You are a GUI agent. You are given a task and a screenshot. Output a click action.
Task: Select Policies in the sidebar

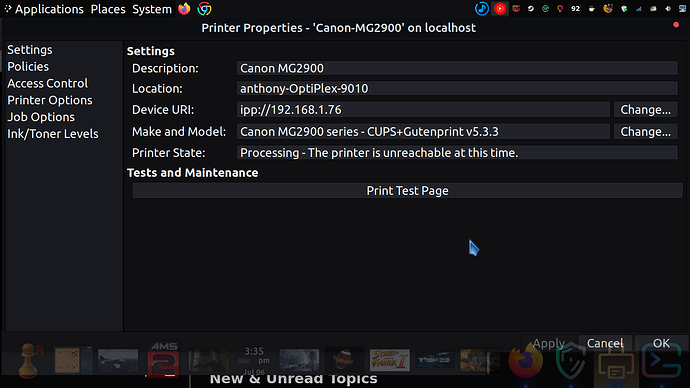pos(28,66)
